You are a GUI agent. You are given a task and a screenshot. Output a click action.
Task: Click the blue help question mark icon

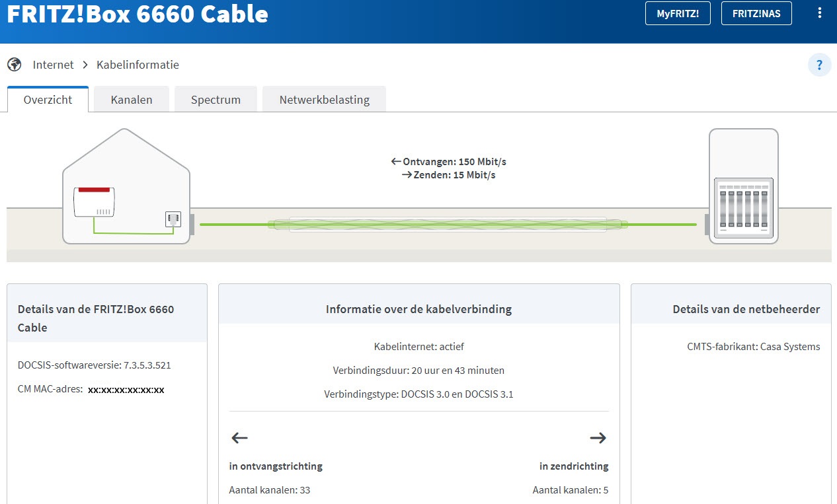pos(819,65)
